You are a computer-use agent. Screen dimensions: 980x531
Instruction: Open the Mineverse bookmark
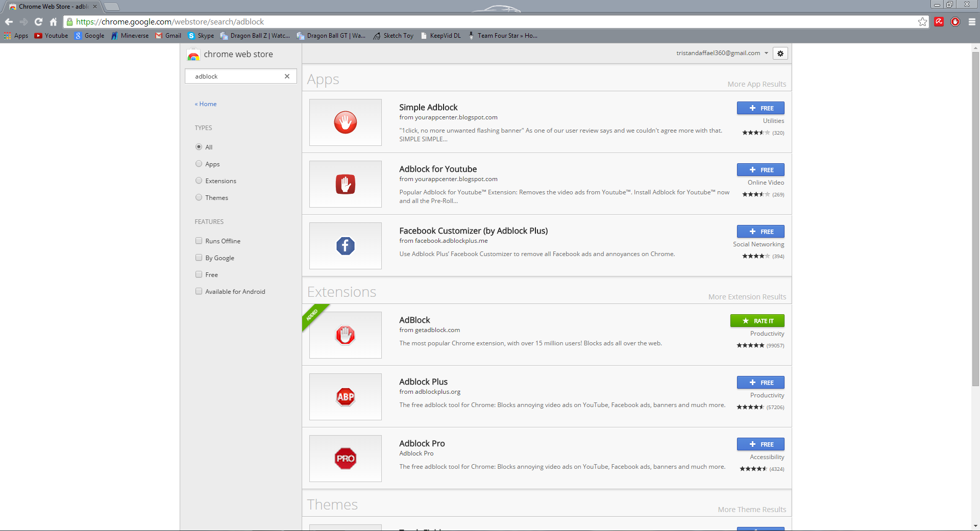pos(130,36)
